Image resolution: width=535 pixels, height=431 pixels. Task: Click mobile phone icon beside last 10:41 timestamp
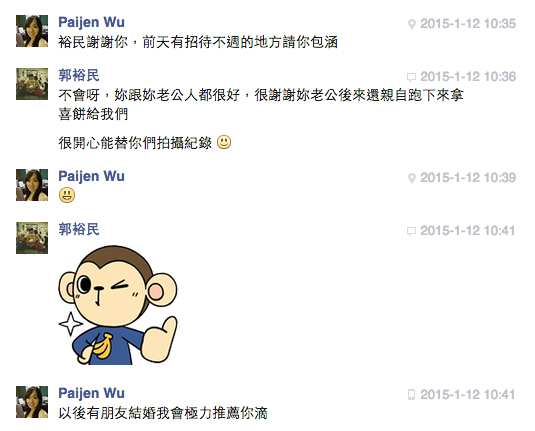pos(411,395)
